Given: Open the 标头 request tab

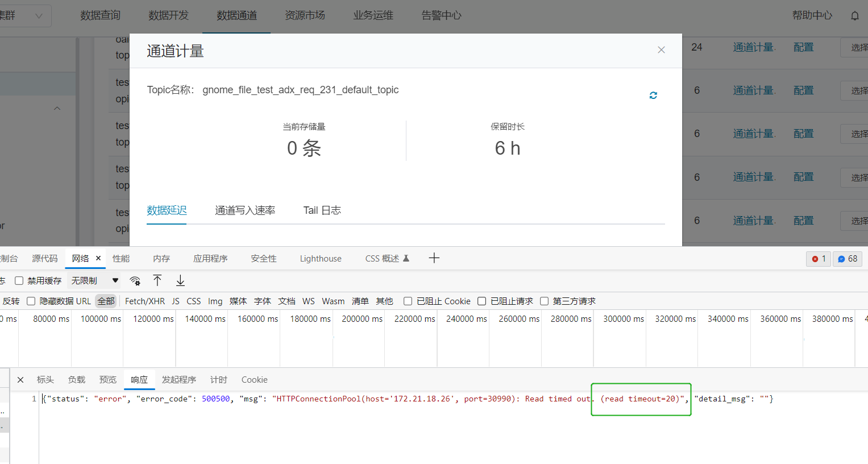Looking at the screenshot, I should pos(45,380).
